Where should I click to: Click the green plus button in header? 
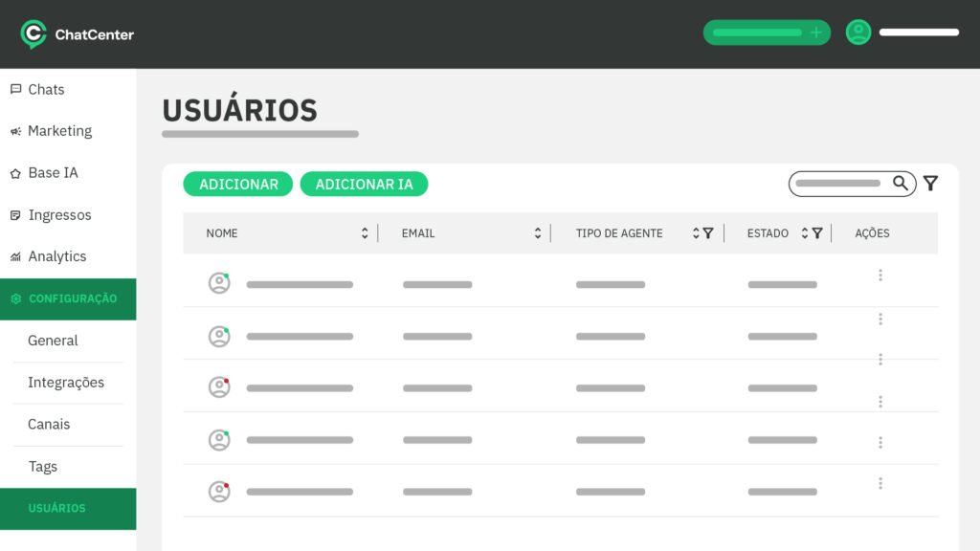[815, 33]
